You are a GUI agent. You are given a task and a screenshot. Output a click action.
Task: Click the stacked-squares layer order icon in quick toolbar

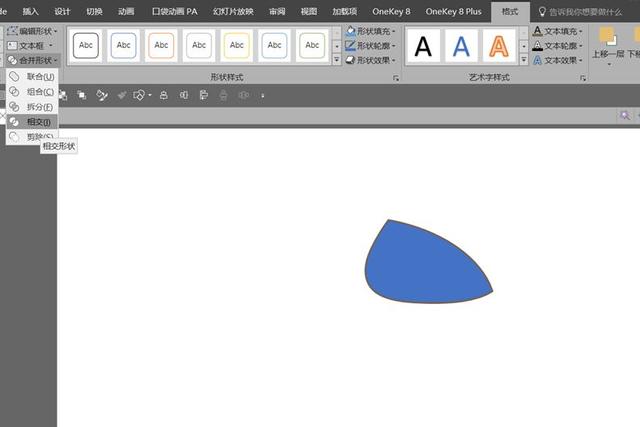click(82, 96)
